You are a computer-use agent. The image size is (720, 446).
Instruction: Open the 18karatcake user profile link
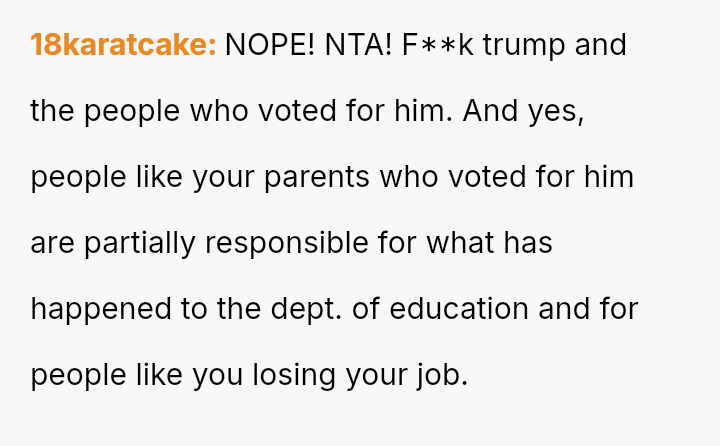[x=123, y=45]
